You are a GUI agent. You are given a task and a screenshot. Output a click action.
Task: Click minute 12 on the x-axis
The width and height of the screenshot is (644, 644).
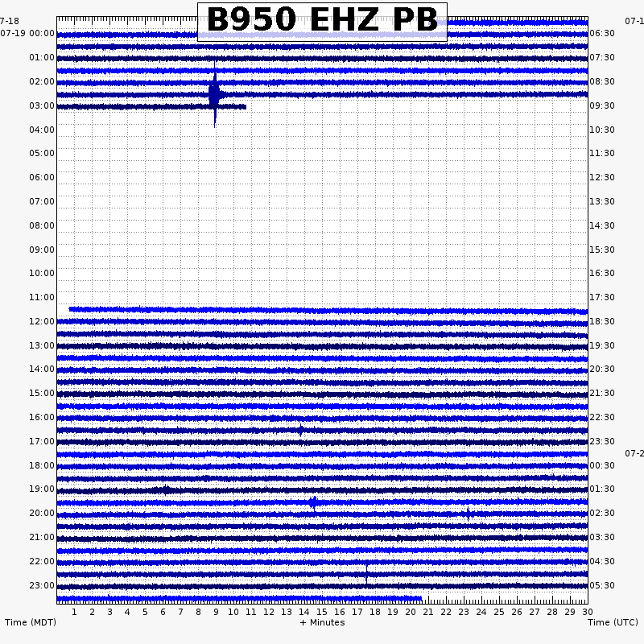point(269,612)
